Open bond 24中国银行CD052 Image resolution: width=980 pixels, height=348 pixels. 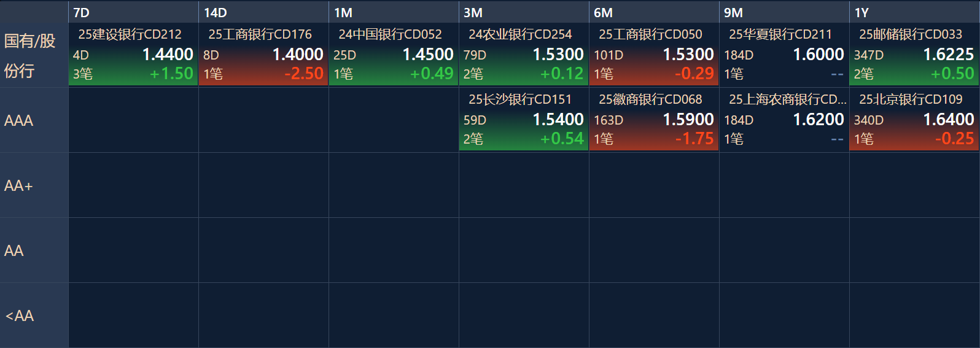(391, 34)
